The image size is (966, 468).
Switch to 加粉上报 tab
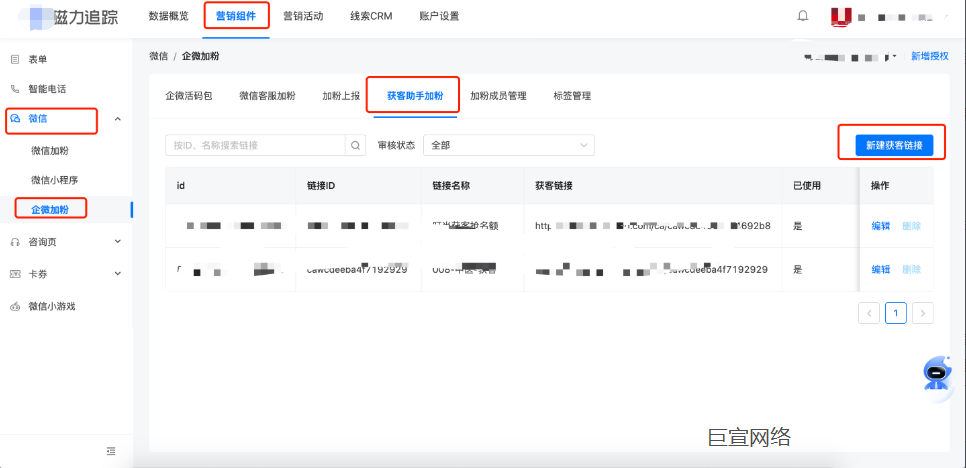point(341,95)
